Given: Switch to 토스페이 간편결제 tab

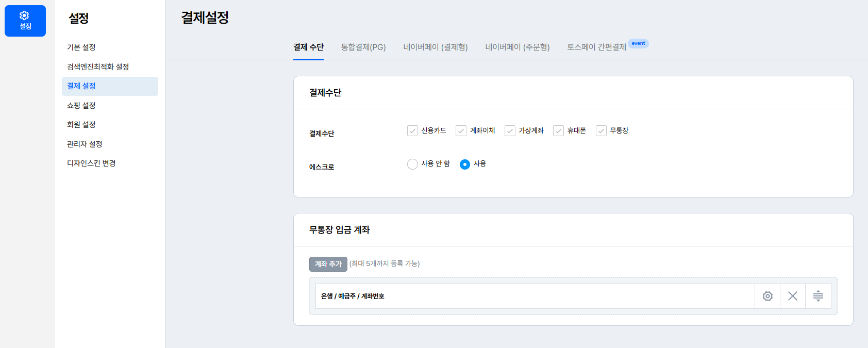Looking at the screenshot, I should click(x=596, y=47).
